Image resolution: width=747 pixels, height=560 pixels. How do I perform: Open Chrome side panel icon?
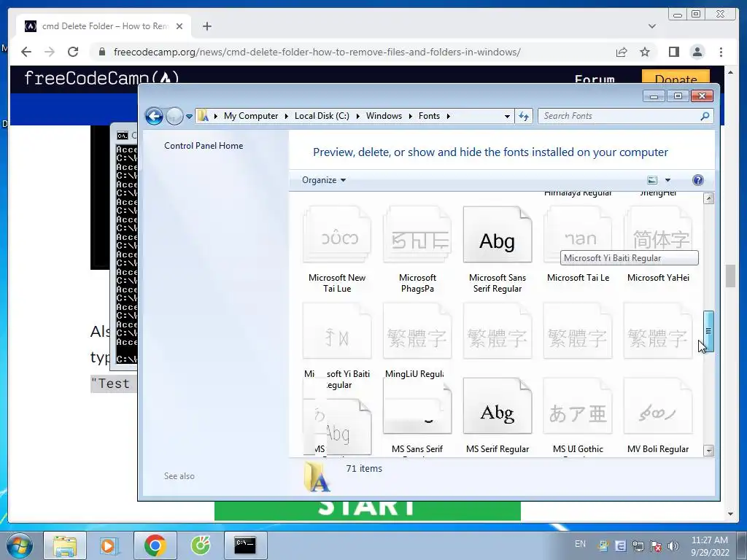point(673,52)
